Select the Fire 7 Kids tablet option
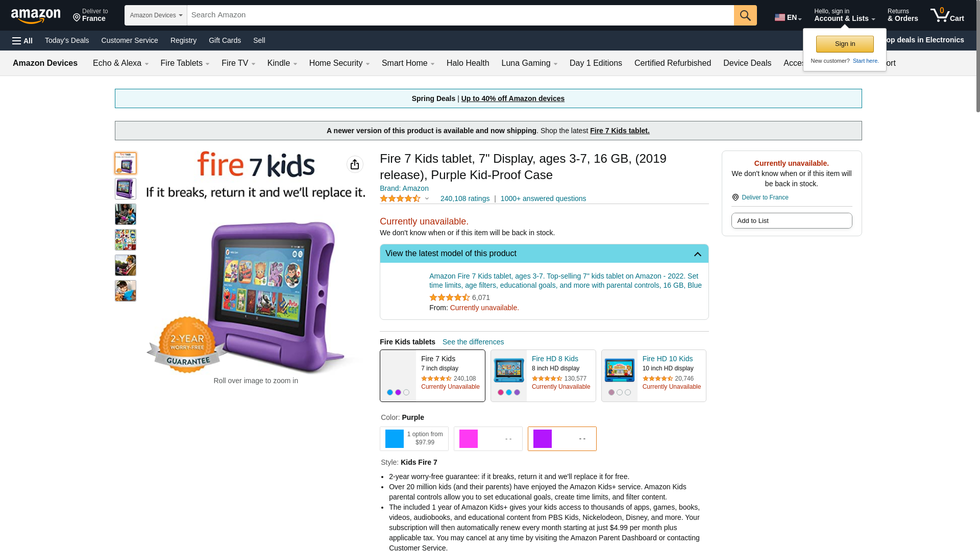Image resolution: width=980 pixels, height=551 pixels. point(432,375)
